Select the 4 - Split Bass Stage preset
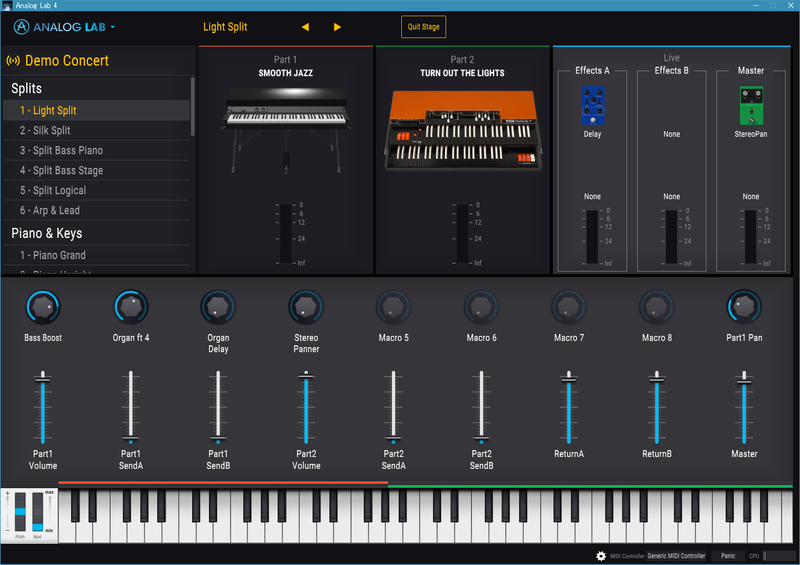This screenshot has height=565, width=800. pos(96,170)
